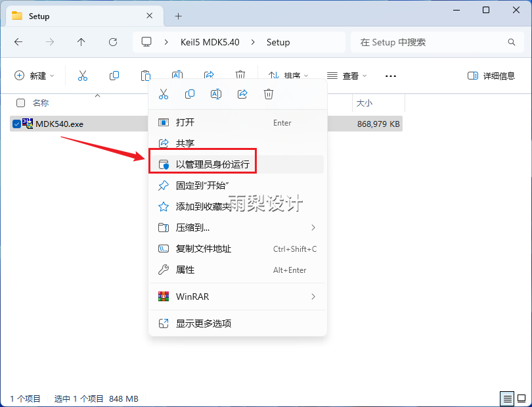Click the MDK540.exe file icon
Image resolution: width=532 pixels, height=407 pixels.
tap(28, 124)
